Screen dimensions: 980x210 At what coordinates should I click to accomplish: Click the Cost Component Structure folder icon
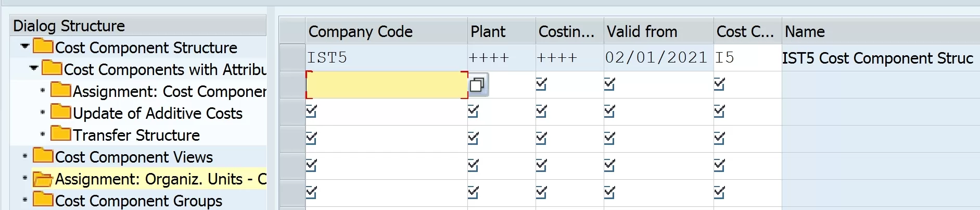point(43,46)
